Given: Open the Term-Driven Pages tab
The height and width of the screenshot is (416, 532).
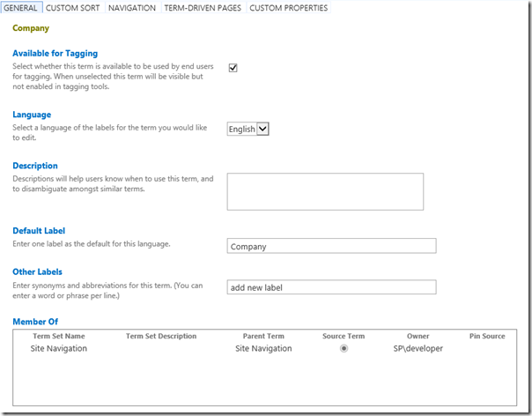Looking at the screenshot, I should point(203,8).
